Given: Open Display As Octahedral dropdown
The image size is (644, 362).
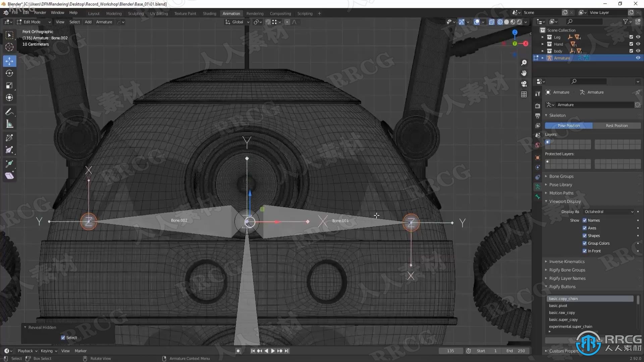Looking at the screenshot, I should [608, 212].
